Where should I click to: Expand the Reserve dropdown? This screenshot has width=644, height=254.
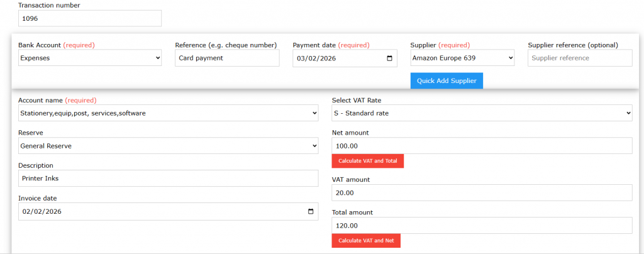168,146
